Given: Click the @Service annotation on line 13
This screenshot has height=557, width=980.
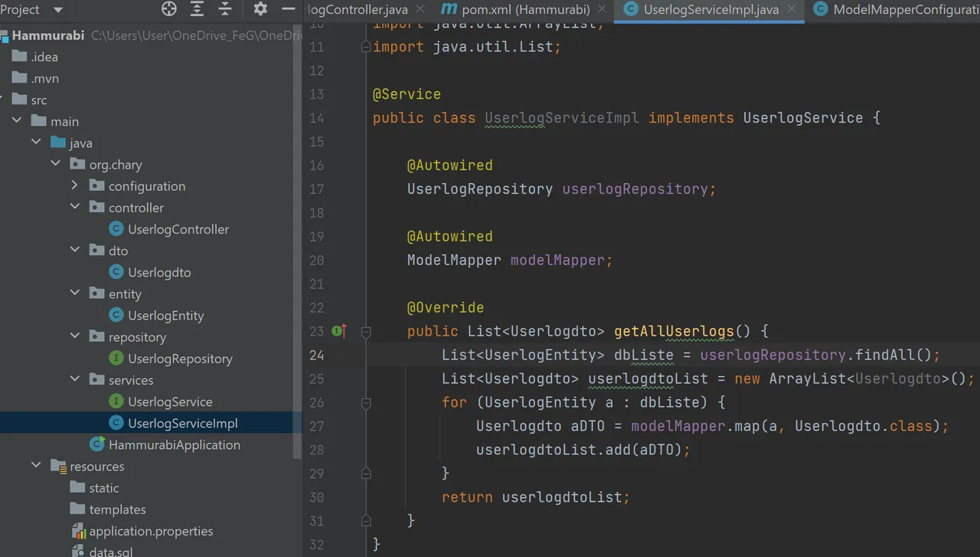Looking at the screenshot, I should [x=407, y=94].
